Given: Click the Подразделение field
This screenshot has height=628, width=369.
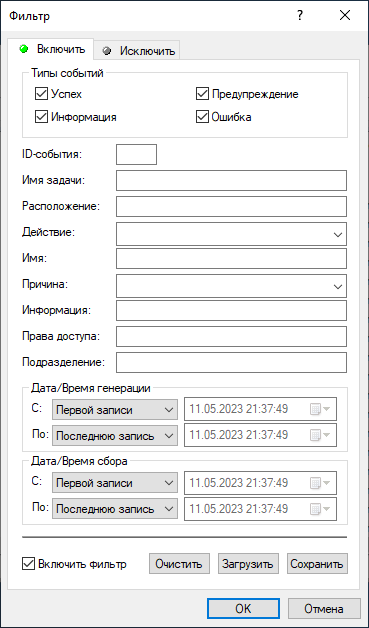Looking at the screenshot, I should point(231,362).
